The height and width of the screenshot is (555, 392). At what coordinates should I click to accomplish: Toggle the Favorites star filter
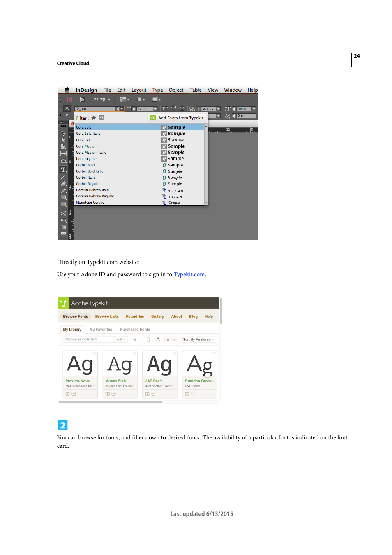coord(94,118)
